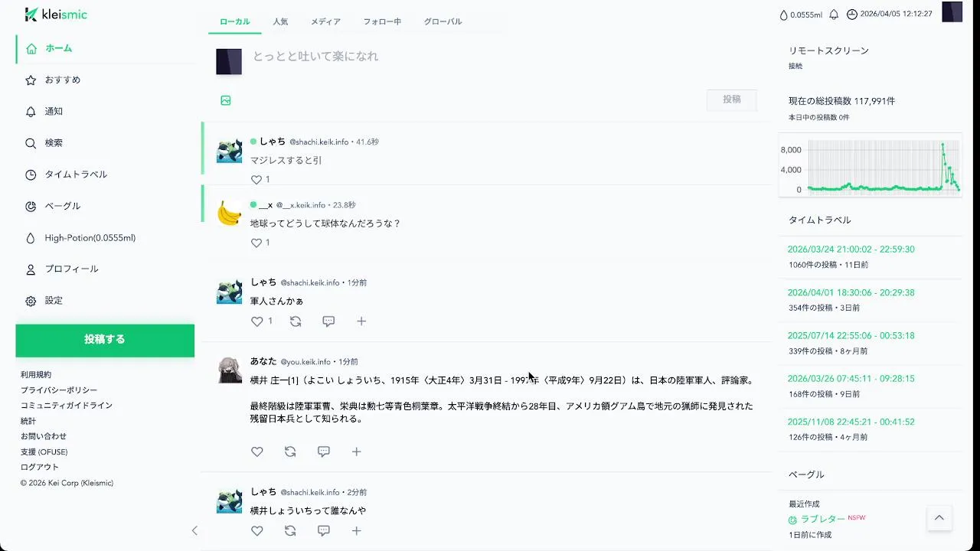
Task: Open notifications bell in top bar
Action: (834, 15)
